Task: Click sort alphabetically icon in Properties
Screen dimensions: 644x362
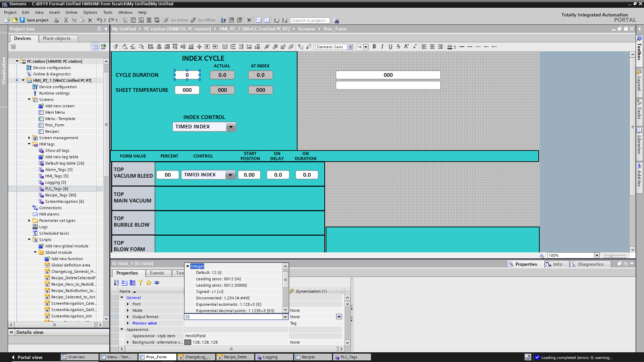Action: coord(116,283)
